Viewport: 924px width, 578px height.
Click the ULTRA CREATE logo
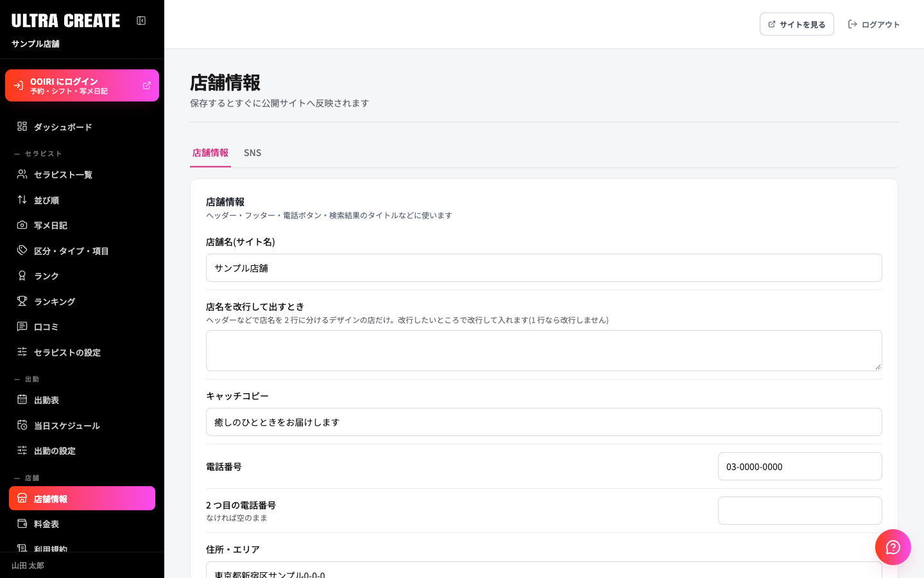65,21
